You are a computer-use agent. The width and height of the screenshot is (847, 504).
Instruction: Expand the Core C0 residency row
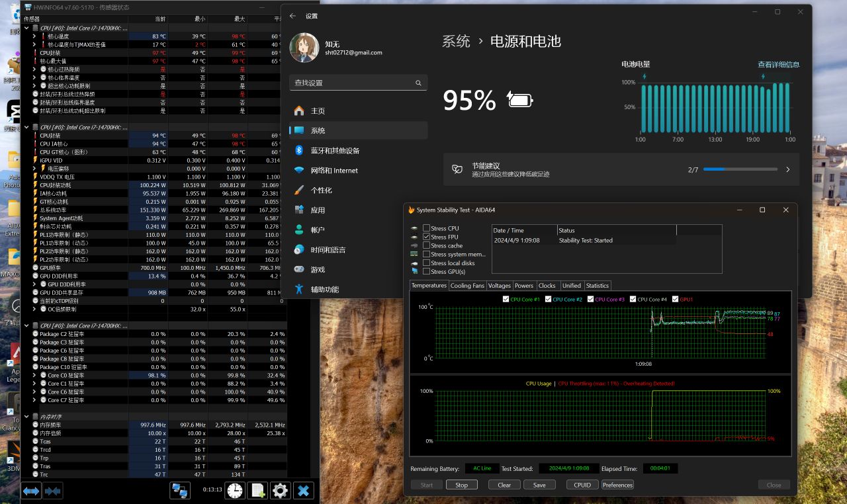pos(35,375)
